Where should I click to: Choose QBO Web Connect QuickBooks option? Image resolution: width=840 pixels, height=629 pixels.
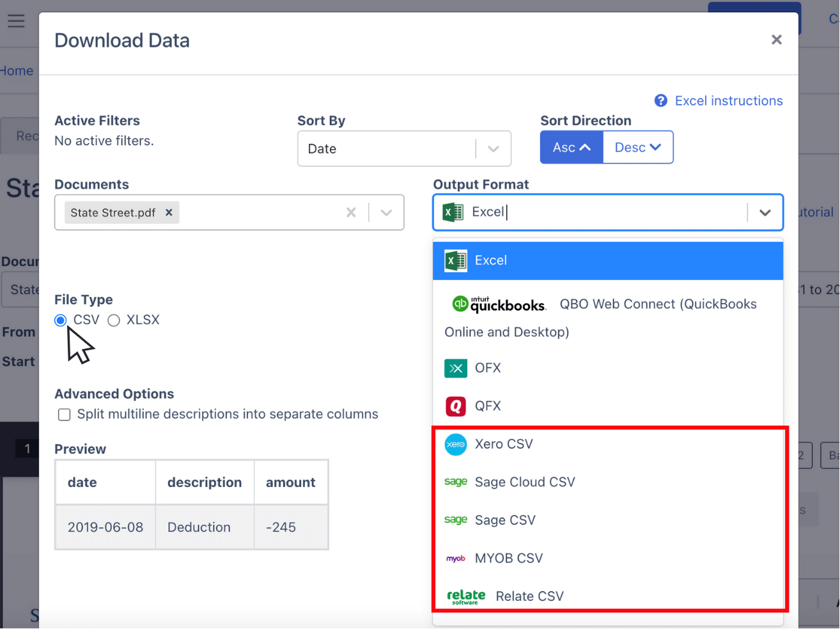coord(608,318)
